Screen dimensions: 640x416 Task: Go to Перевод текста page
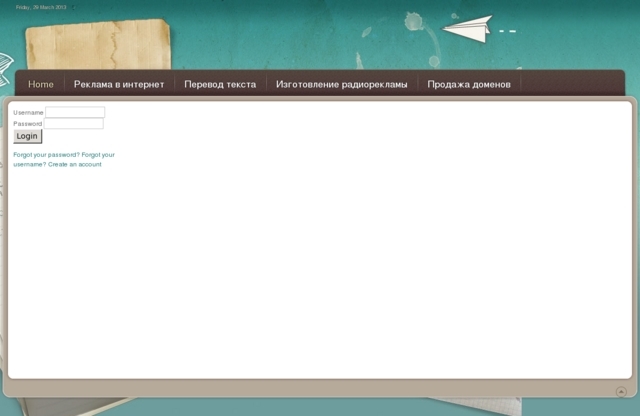tap(220, 84)
